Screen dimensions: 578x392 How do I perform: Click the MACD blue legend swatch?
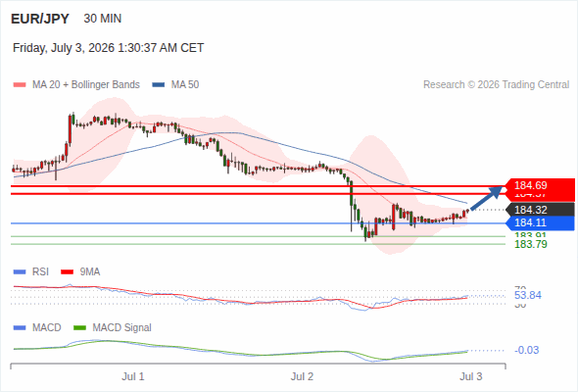click(x=20, y=328)
